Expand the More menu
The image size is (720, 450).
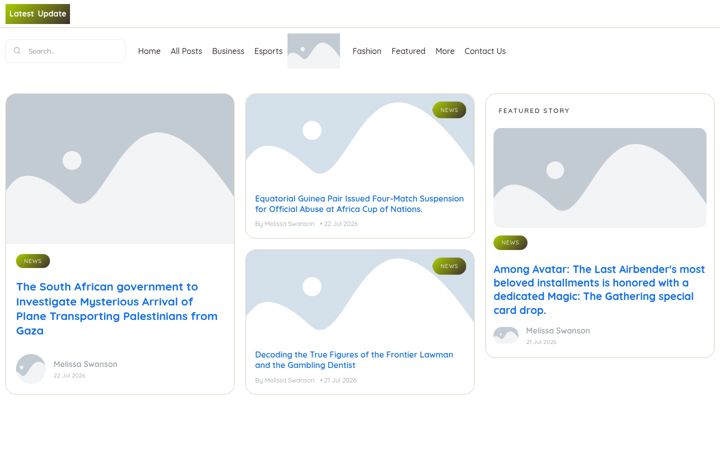(x=445, y=51)
